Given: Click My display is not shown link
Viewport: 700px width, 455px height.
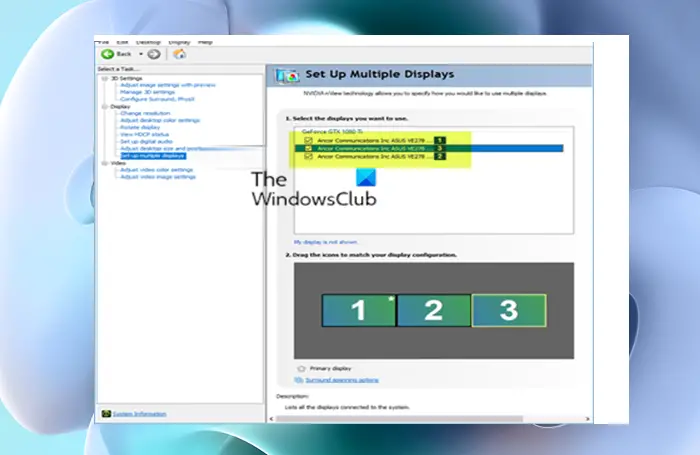Looking at the screenshot, I should [326, 242].
